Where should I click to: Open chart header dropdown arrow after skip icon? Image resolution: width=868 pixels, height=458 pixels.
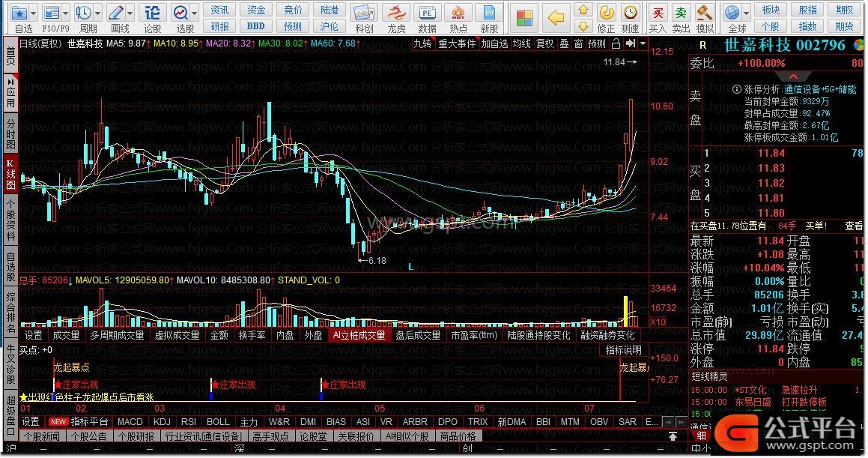(x=643, y=43)
